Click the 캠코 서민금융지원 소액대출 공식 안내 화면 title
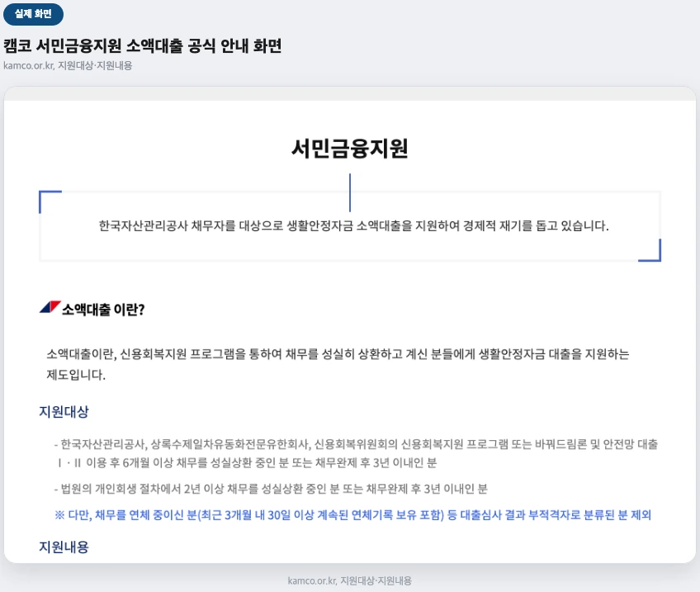Image resolution: width=700 pixels, height=592 pixels. pyautogui.click(x=143, y=45)
